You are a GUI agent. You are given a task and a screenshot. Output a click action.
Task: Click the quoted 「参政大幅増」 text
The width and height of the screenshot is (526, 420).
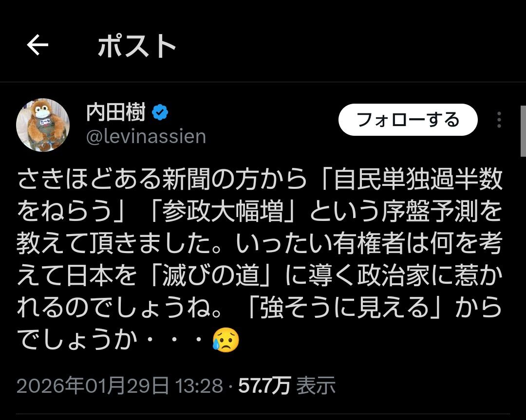pos(223,211)
